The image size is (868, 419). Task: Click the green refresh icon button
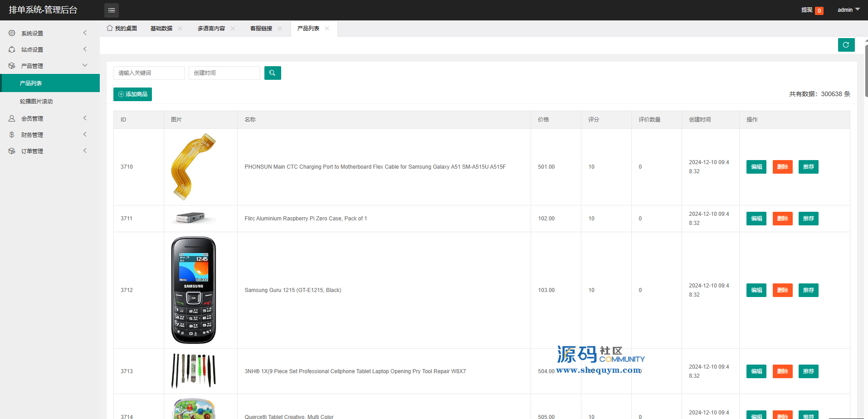tap(846, 45)
